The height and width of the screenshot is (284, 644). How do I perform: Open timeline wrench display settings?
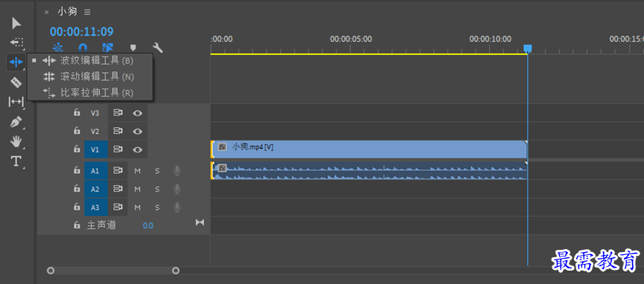pyautogui.click(x=157, y=48)
